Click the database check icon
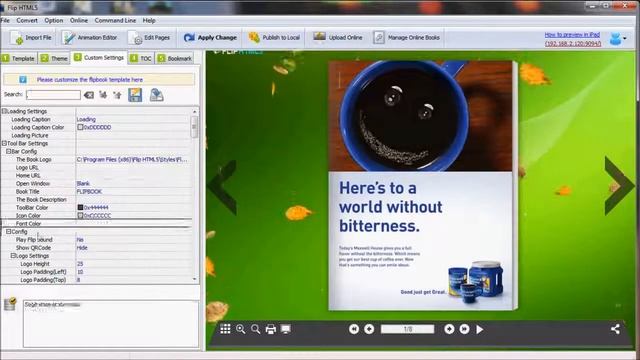The width and height of the screenshot is (640, 360). point(10,304)
